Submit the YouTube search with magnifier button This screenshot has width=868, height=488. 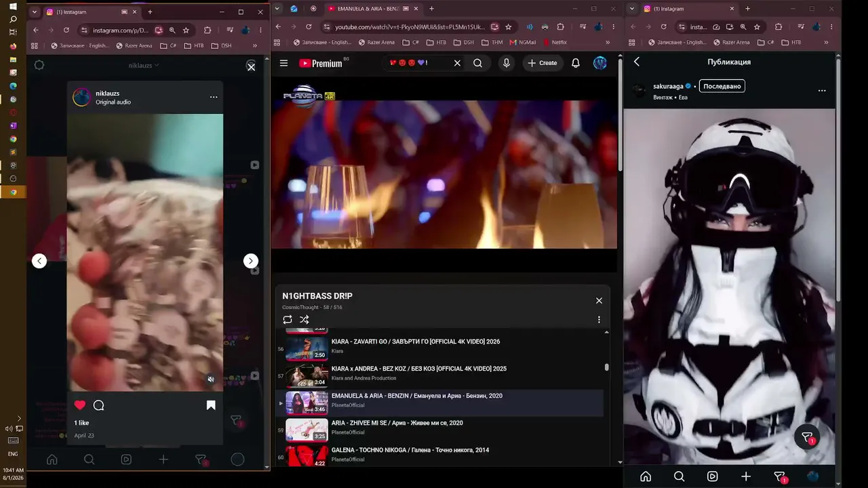pyautogui.click(x=478, y=63)
